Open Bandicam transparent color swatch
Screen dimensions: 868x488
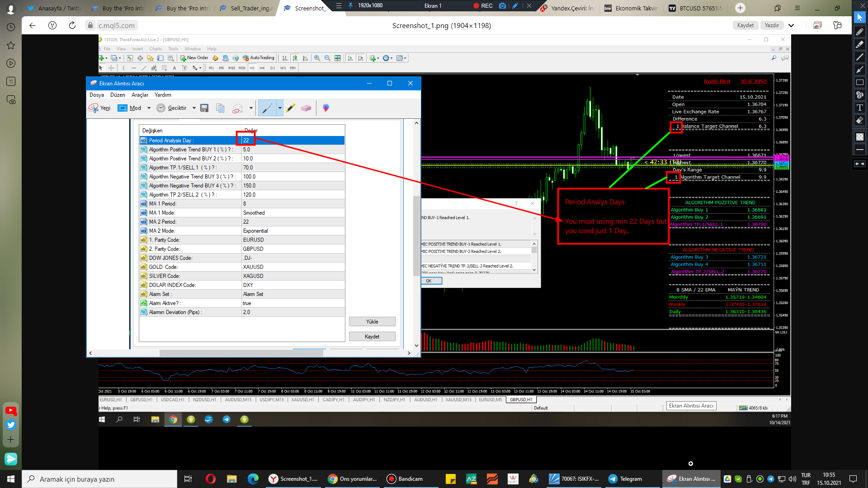[860, 136]
